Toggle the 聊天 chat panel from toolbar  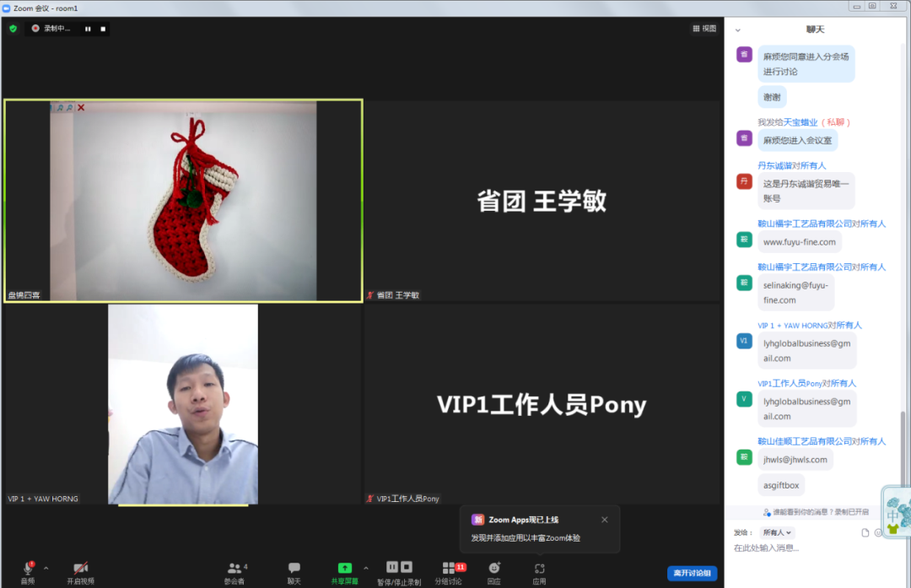[294, 572]
